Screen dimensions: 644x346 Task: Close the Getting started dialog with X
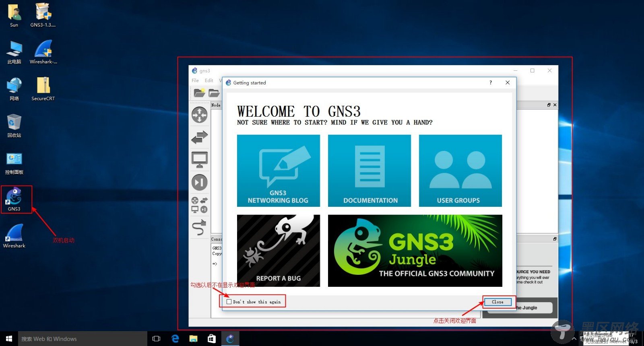tap(508, 82)
